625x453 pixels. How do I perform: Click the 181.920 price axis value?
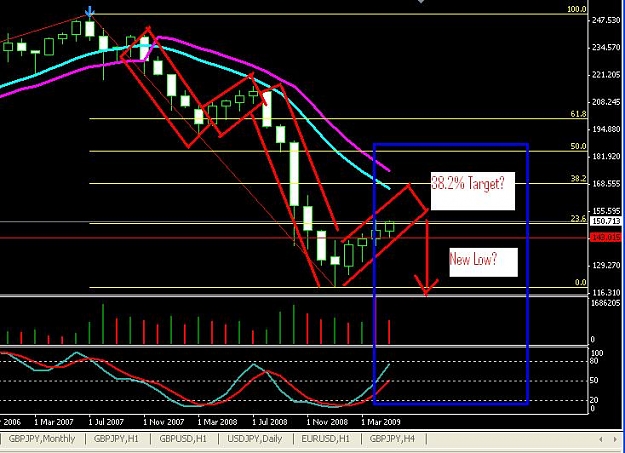coord(606,156)
